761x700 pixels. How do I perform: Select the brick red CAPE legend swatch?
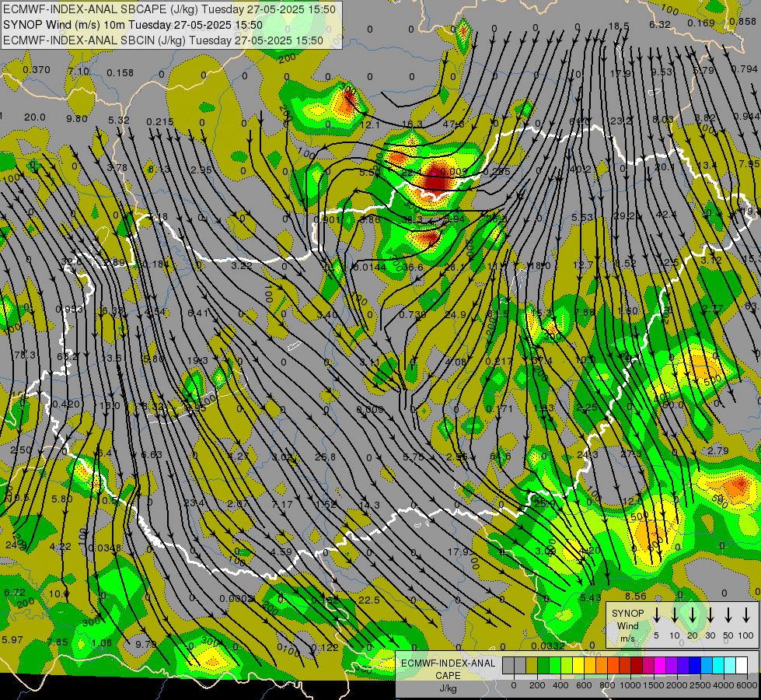click(625, 665)
